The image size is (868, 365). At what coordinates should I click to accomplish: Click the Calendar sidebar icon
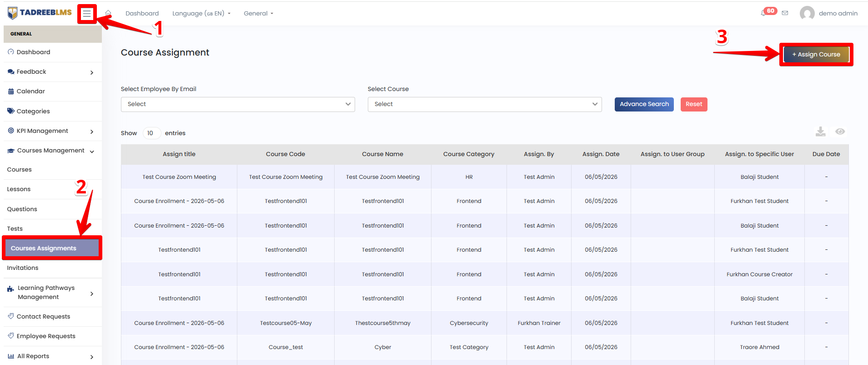(x=11, y=91)
